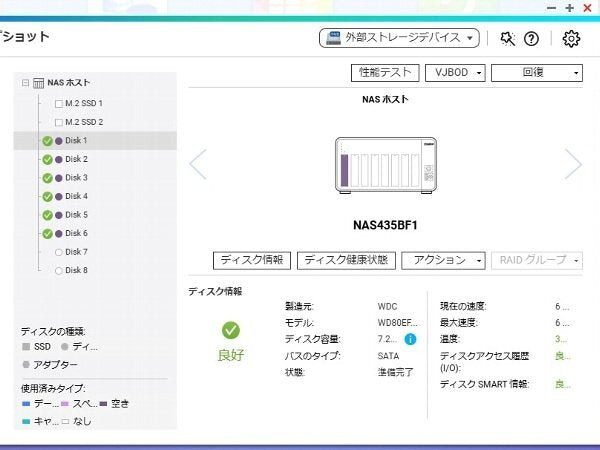Click the green status checkmark for Disk 3
Screen dimensions: 600x450
(47, 178)
